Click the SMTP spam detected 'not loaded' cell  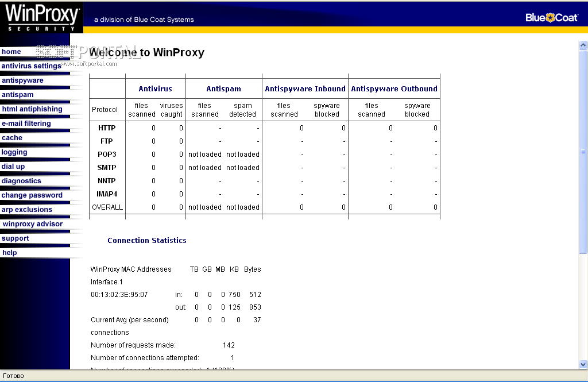(243, 167)
